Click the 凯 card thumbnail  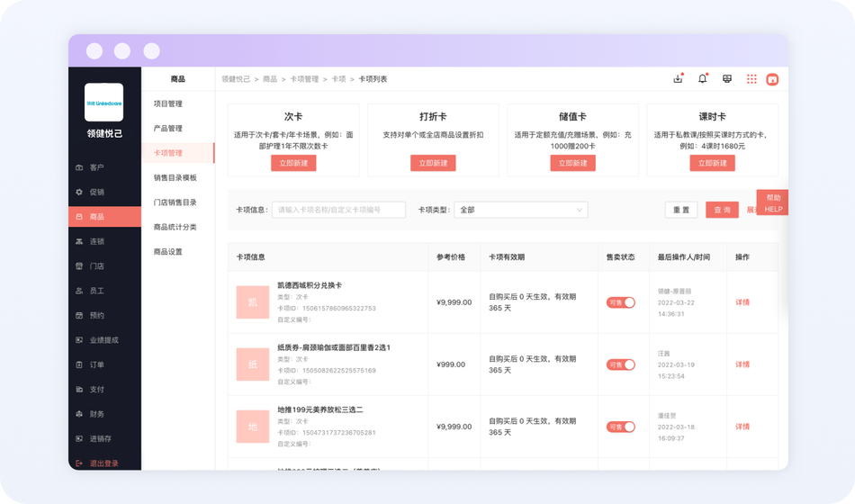pyautogui.click(x=253, y=302)
